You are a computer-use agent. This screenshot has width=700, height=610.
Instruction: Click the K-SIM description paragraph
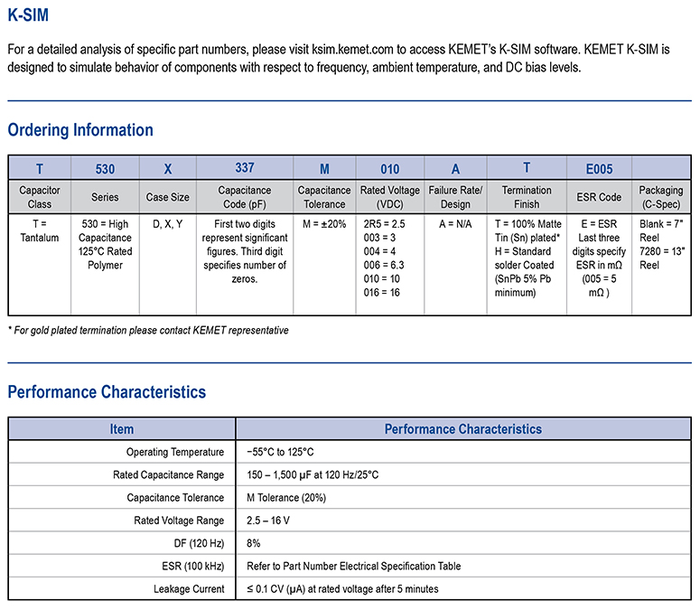pos(339,58)
